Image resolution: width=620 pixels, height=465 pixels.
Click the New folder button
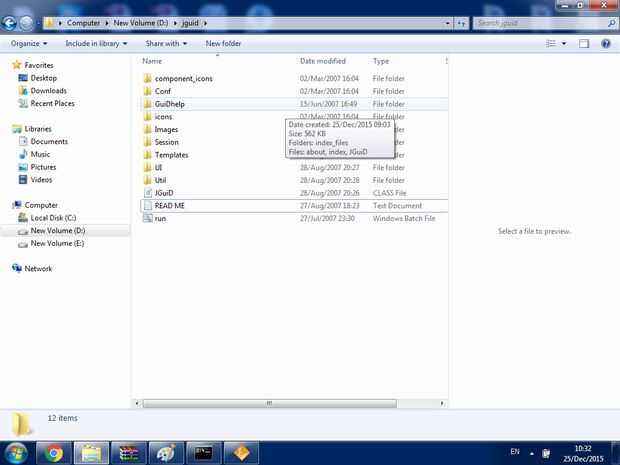point(223,43)
